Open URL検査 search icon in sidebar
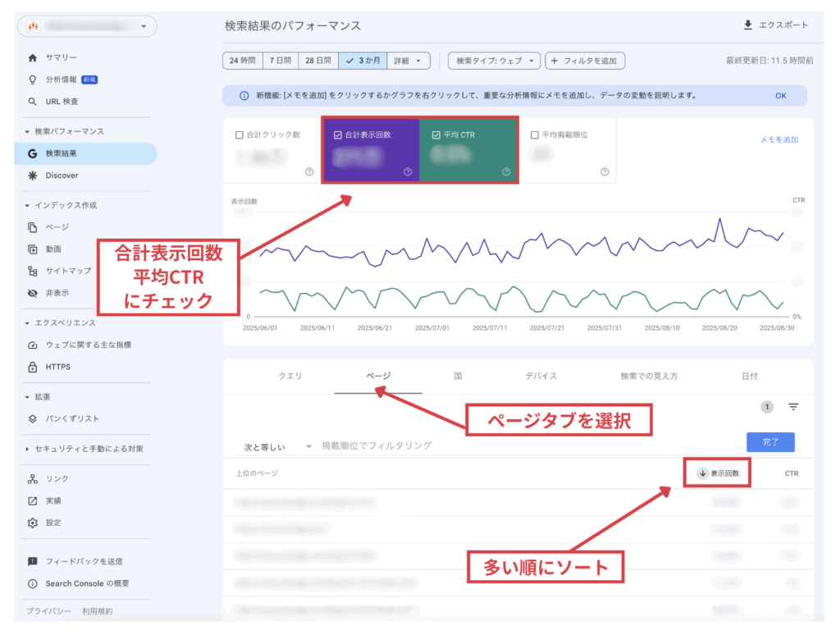Image resolution: width=840 pixels, height=644 pixels. coord(33,102)
